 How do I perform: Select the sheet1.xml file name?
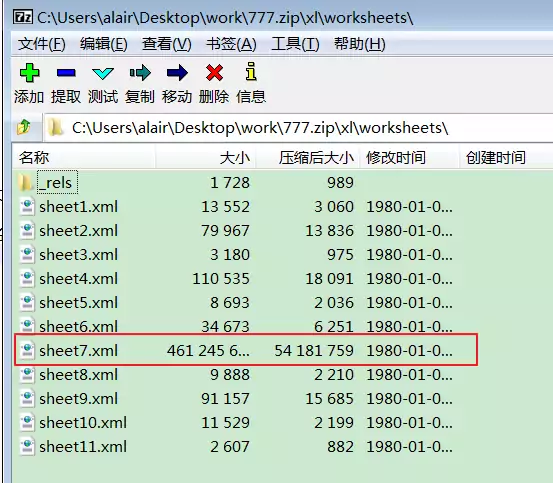pos(78,207)
